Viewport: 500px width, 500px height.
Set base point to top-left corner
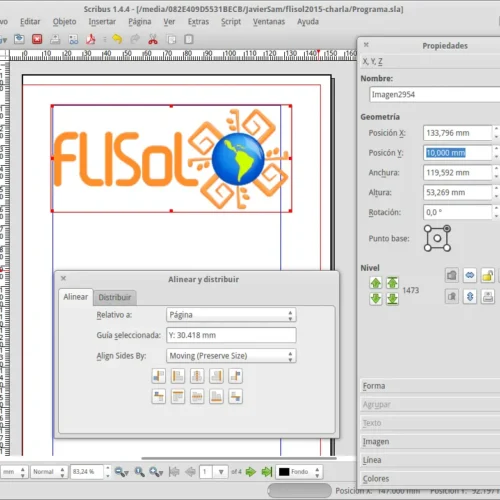click(428, 229)
